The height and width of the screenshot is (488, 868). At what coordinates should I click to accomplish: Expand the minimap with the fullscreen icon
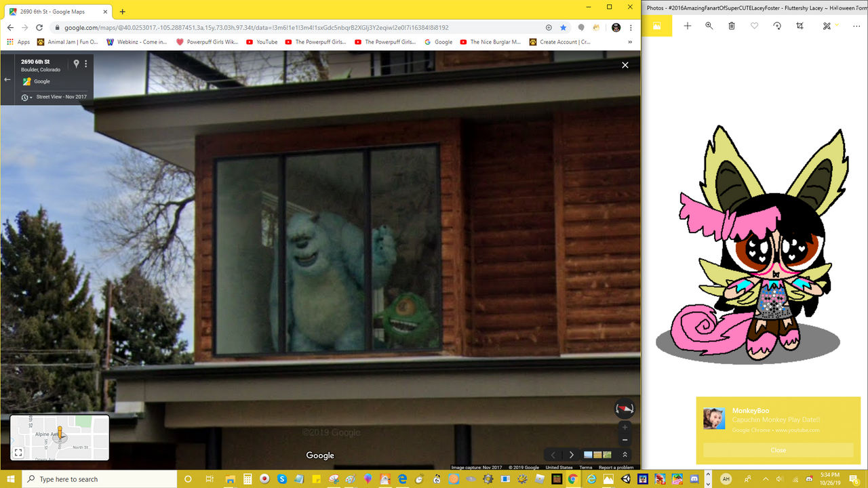point(18,453)
